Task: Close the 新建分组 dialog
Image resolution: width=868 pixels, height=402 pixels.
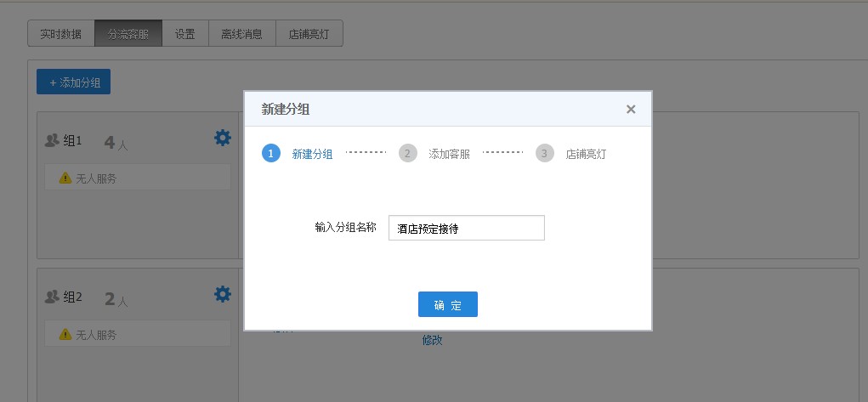Action: pyautogui.click(x=631, y=109)
